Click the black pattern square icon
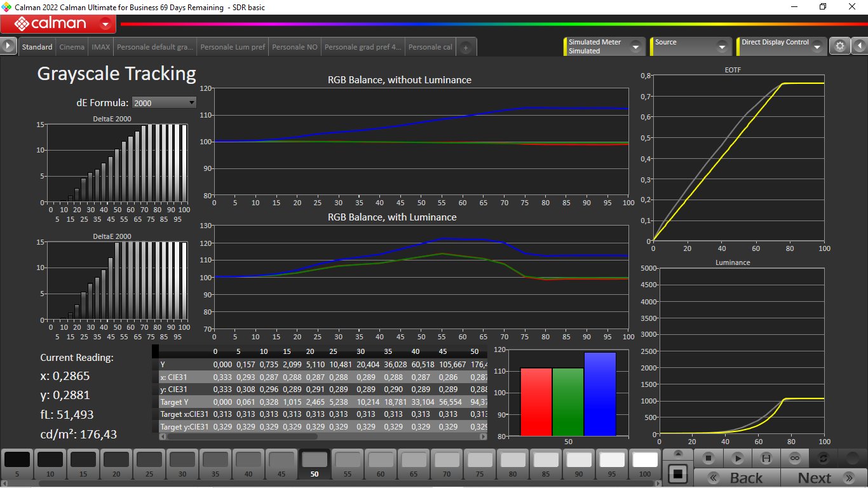868x488 pixels. 678,473
